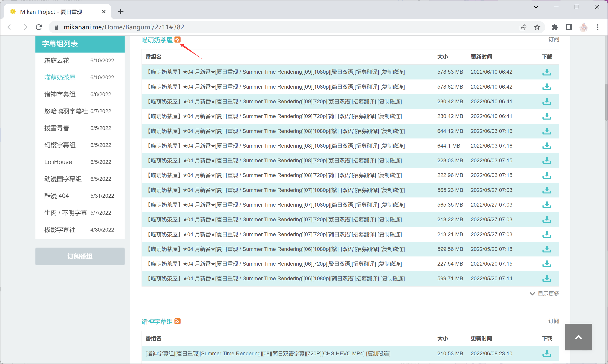608x364 pixels.
Task: Click the 字幕组列表 sidebar header
Action: click(80, 44)
